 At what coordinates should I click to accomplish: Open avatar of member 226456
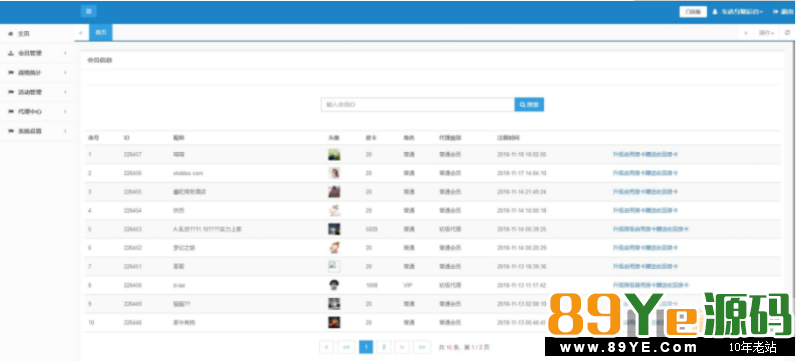pyautogui.click(x=334, y=173)
